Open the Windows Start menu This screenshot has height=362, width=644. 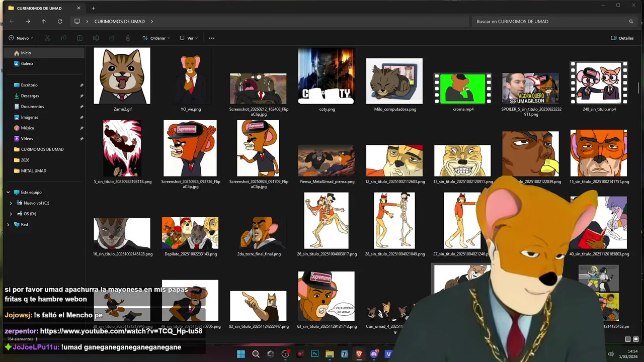point(241,354)
